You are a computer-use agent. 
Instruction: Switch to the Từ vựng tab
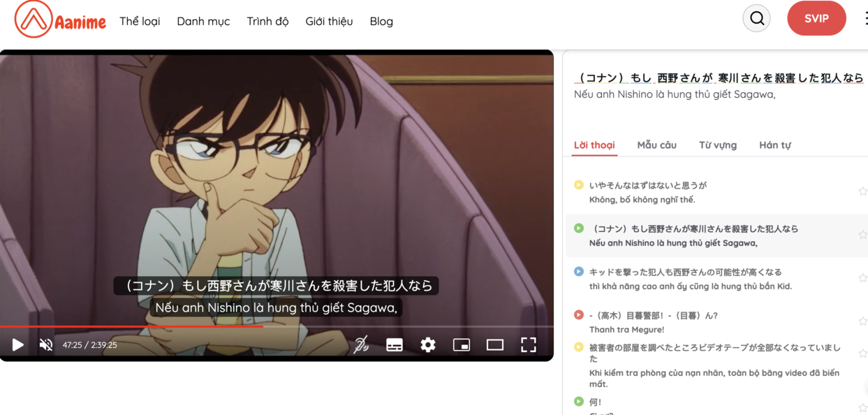point(718,145)
